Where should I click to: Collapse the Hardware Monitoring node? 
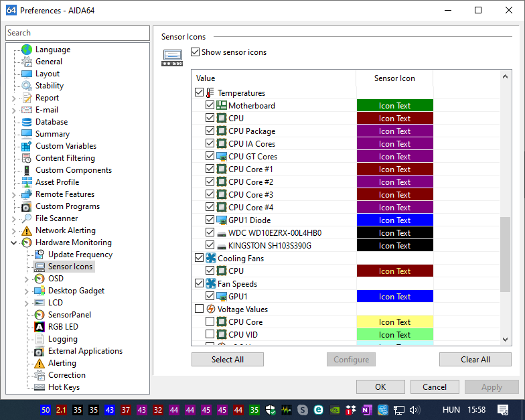click(13, 242)
